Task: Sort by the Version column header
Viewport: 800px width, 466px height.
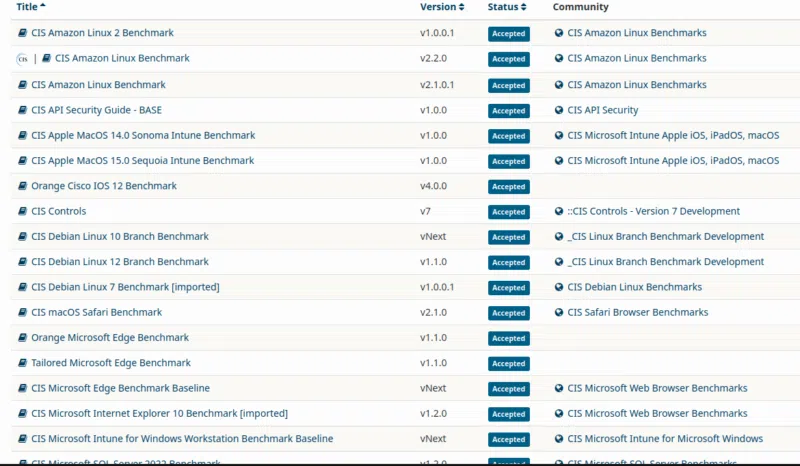Action: [441, 7]
